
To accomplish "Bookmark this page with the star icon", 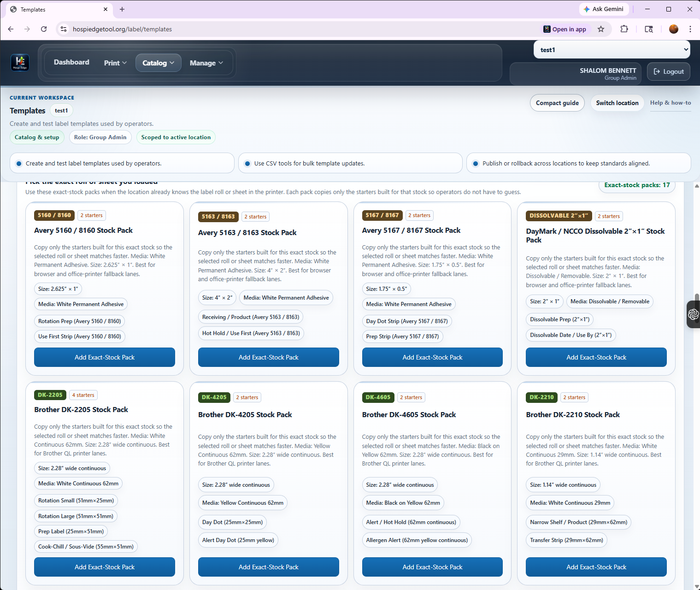I will point(601,29).
